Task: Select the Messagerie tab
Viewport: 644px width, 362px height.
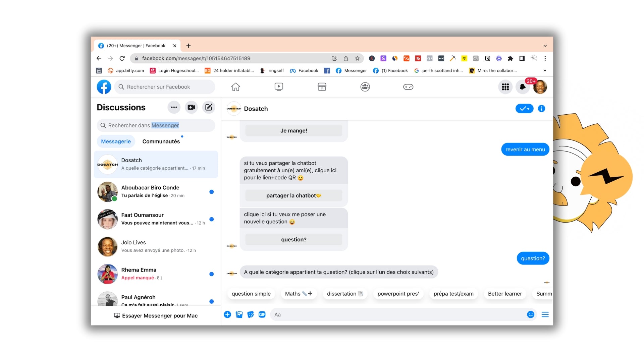Action: 115,141
